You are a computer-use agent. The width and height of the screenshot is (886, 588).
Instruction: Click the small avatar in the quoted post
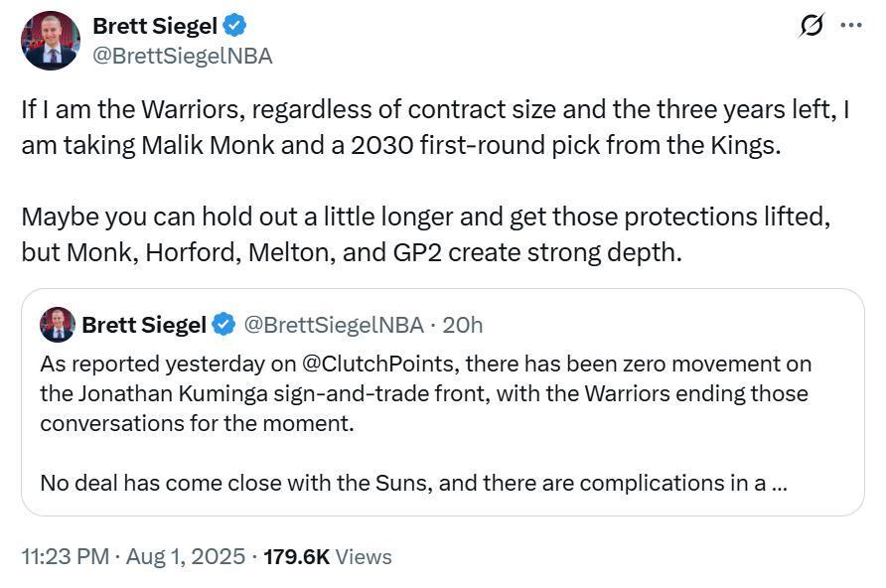click(x=58, y=325)
